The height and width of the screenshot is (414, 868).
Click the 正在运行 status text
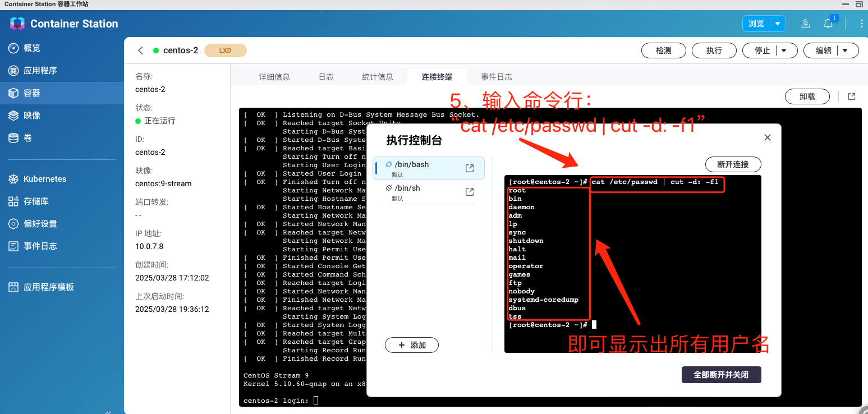click(160, 121)
